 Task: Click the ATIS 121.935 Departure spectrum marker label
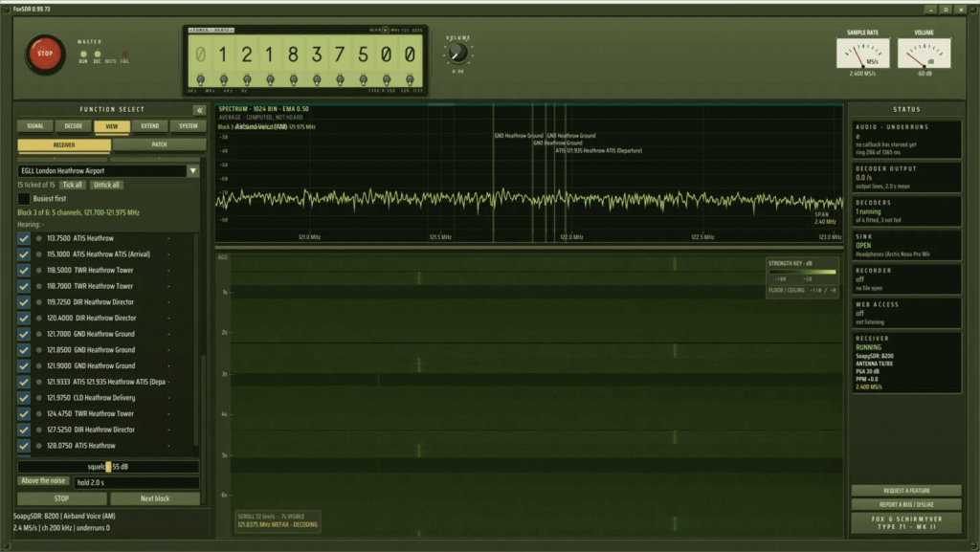599,150
